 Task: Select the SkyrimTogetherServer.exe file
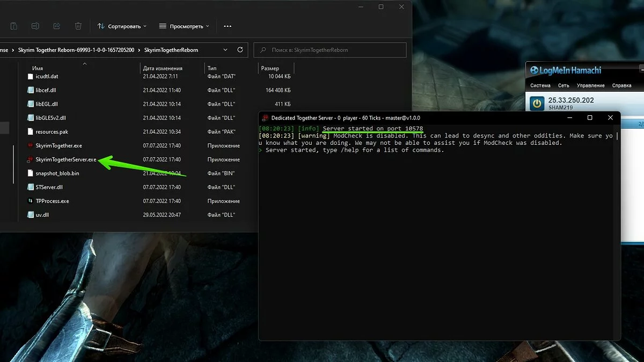click(65, 159)
